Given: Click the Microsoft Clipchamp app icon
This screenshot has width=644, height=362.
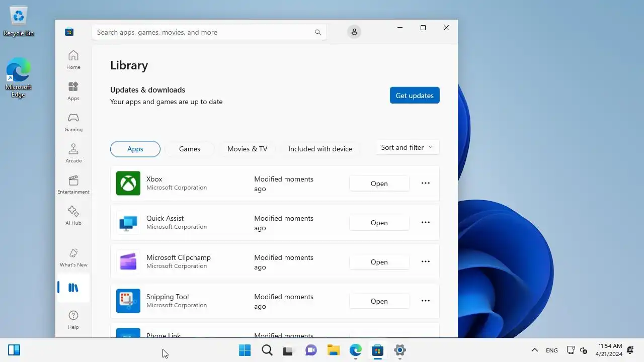Looking at the screenshot, I should click(128, 261).
